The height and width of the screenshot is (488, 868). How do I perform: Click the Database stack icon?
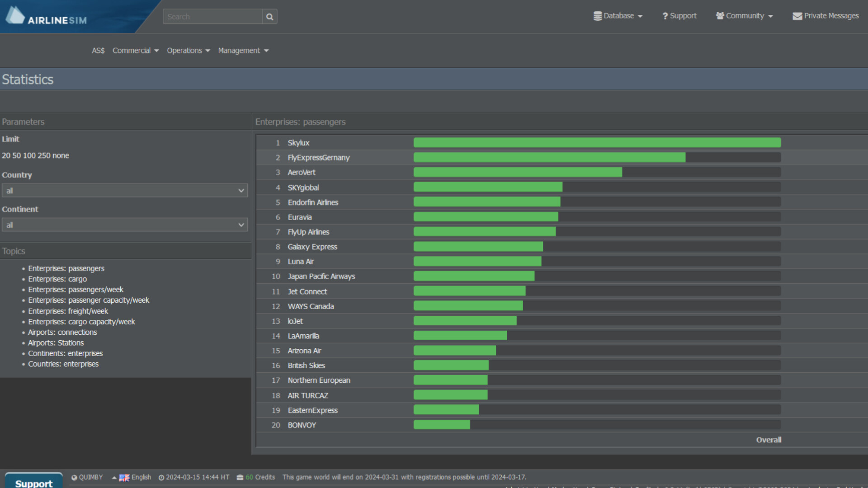(x=598, y=15)
